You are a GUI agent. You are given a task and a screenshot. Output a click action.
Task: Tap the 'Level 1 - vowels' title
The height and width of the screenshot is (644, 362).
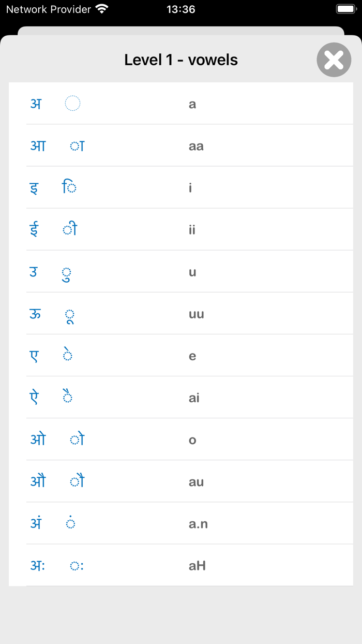180,60
